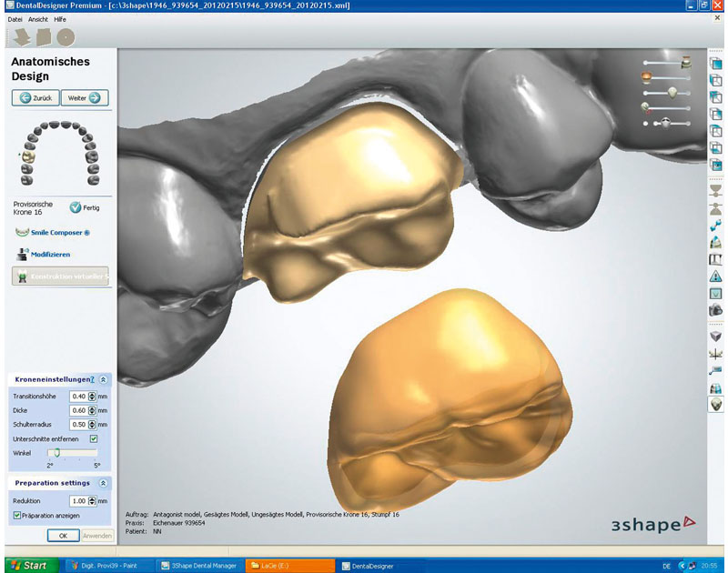This screenshot has height=573, width=728.
Task: Click the blue measurement tag icon
Action: [716, 370]
